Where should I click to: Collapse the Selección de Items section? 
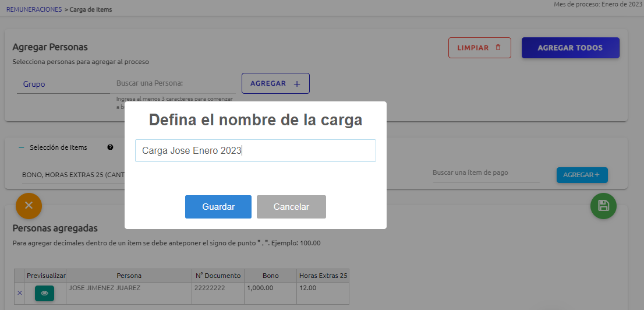22,147
